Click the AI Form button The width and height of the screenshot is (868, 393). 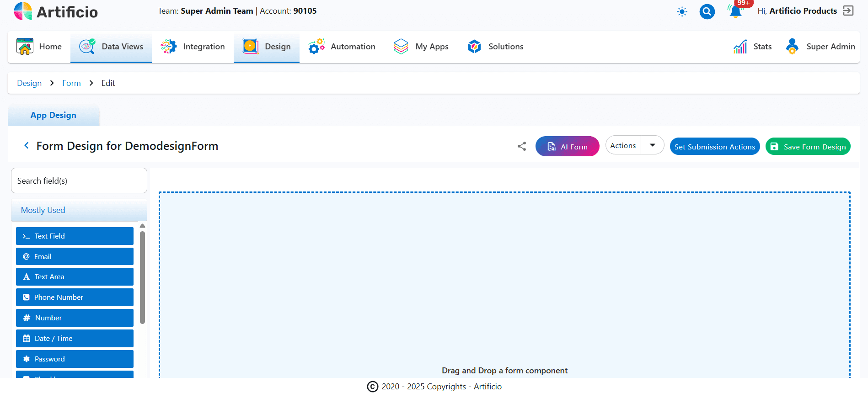(567, 147)
